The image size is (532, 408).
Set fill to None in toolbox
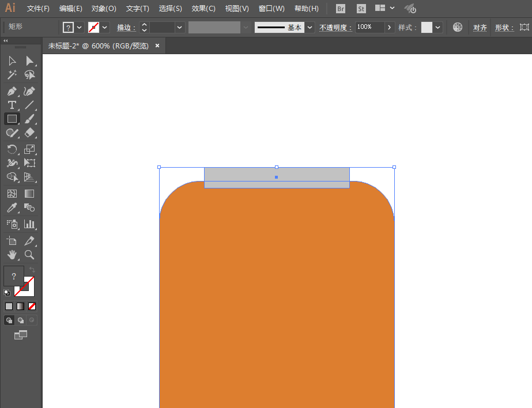(x=32, y=306)
